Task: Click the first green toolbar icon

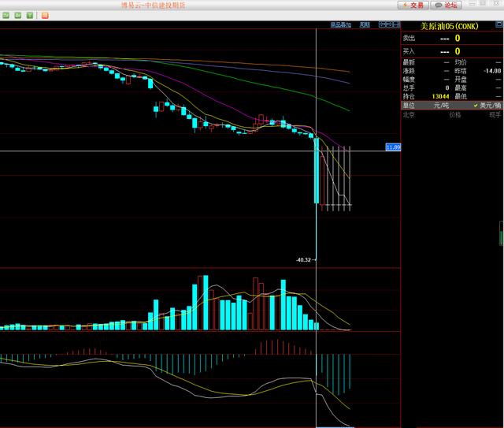Action: pyautogui.click(x=6, y=15)
